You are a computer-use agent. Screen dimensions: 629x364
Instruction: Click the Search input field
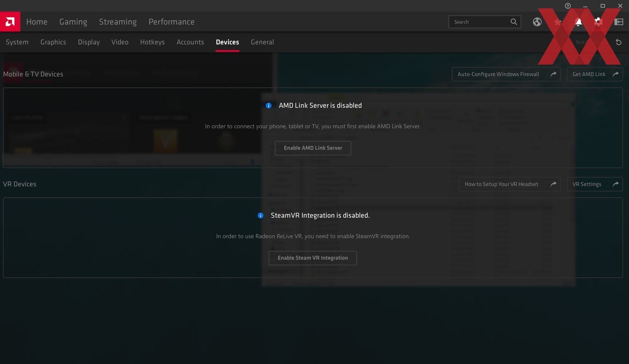485,22
